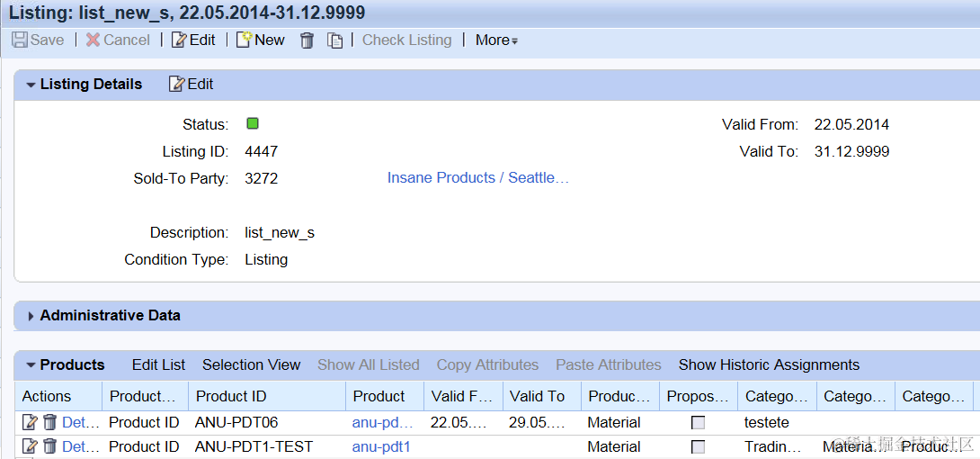Viewport: 980px width, 459px height.
Task: Click edit icon for ANU-PDT1-TEST row
Action: [30, 445]
